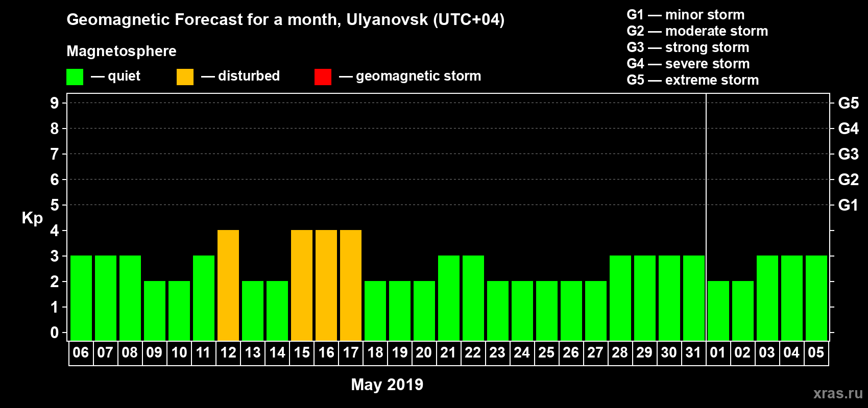Click the green bar for day 21
868x408 pixels.
click(x=449, y=298)
